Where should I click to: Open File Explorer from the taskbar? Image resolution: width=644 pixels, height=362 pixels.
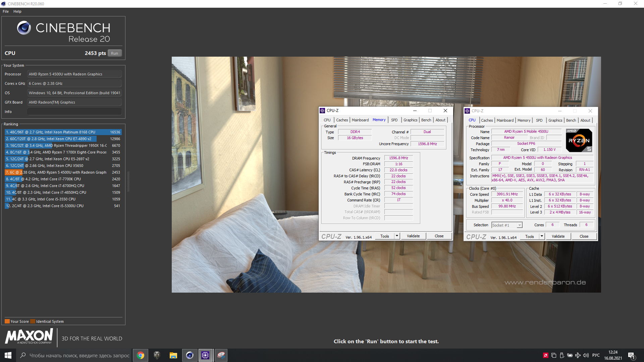173,355
